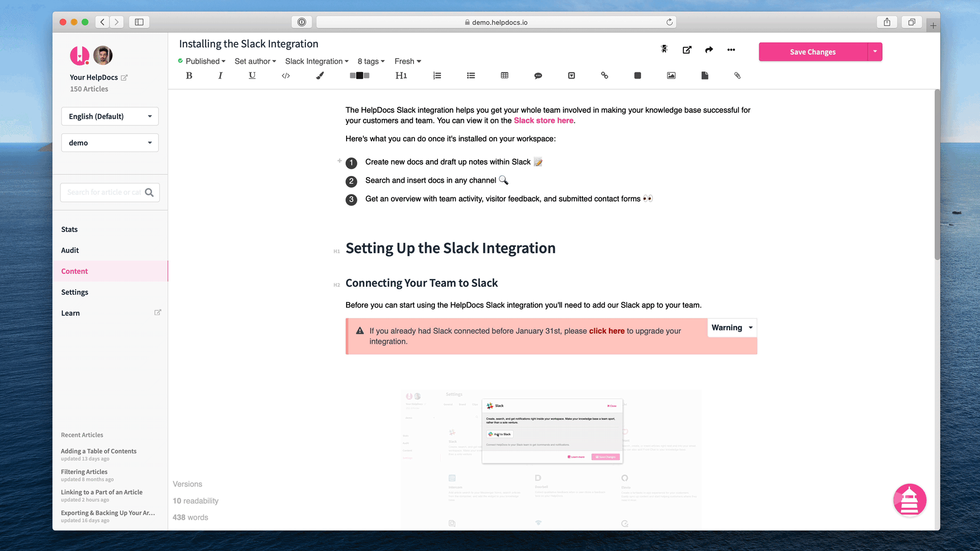Toggle the Safari sidebar button
The height and width of the screenshot is (551, 980).
point(139,22)
